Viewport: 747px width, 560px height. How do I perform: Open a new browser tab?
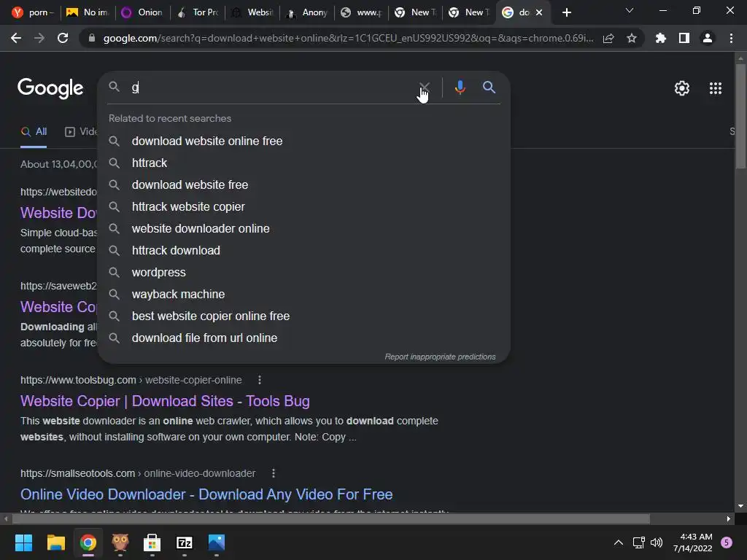[x=566, y=12]
